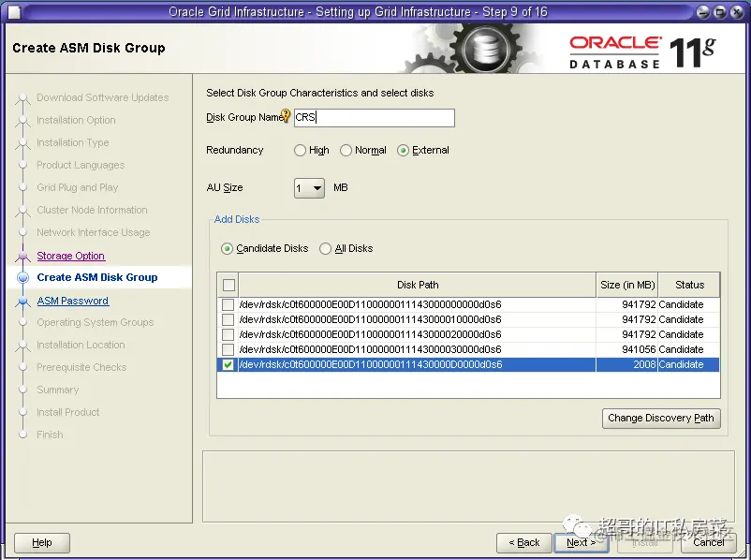Click Operating System Groups step label

96,322
